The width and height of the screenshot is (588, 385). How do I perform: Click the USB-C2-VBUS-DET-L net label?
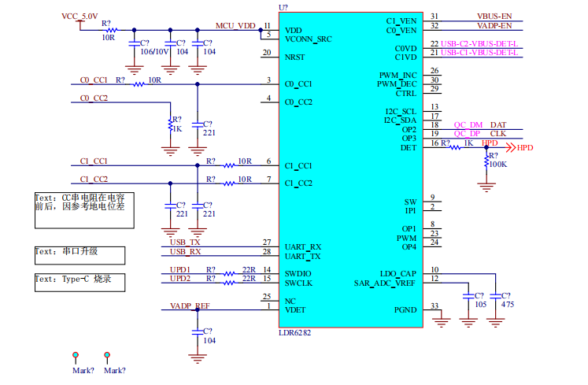click(x=479, y=44)
